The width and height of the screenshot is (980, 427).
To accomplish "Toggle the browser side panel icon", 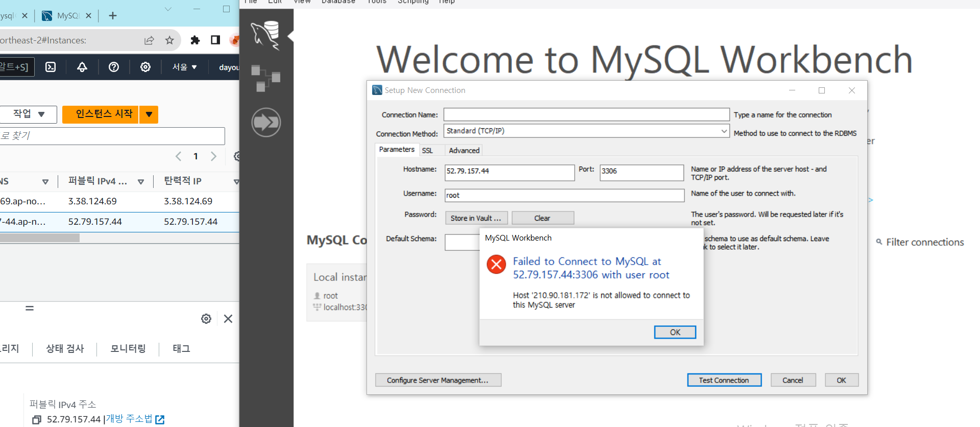I will coord(215,40).
